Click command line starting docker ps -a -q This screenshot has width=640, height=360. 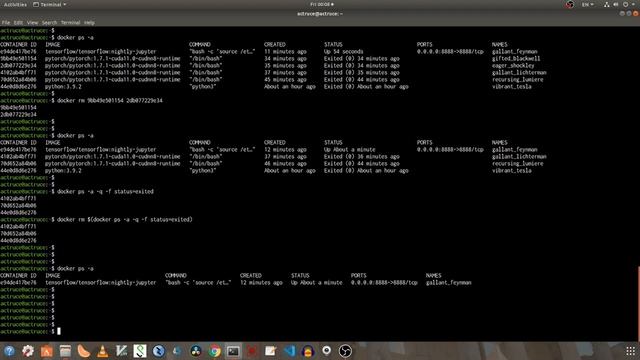tap(105, 191)
